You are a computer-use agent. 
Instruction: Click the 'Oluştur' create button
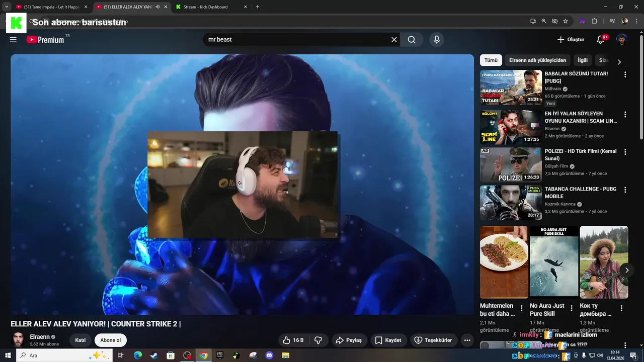coord(571,40)
